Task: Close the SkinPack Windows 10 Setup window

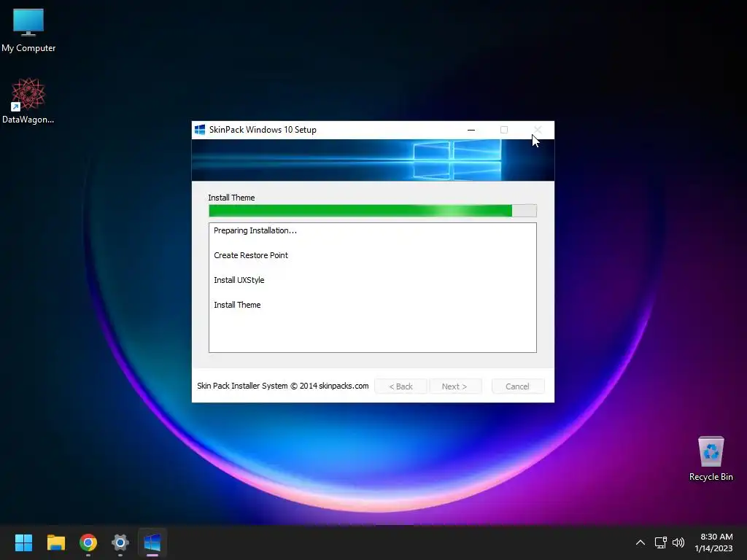Action: coord(538,130)
